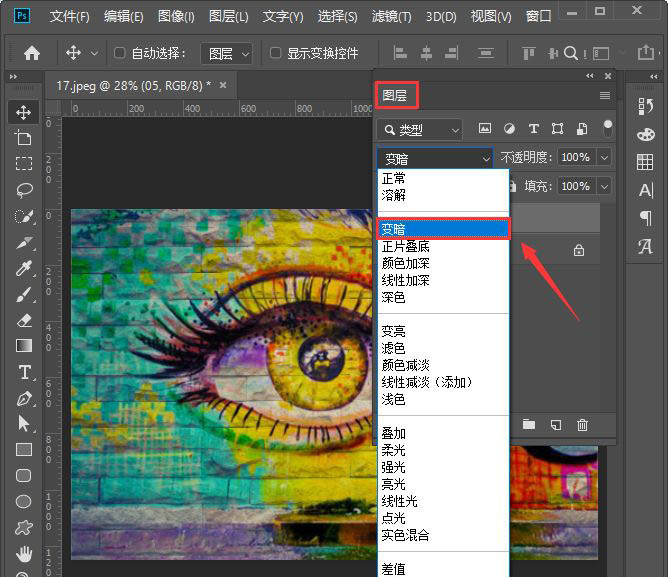Select the Lasso tool
Viewport: 668px width, 577px height.
pyautogui.click(x=24, y=190)
